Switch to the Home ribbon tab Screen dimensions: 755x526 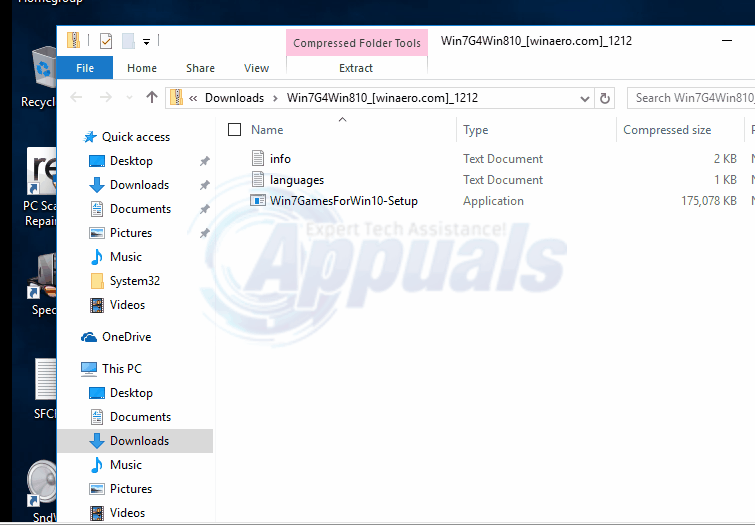(142, 68)
